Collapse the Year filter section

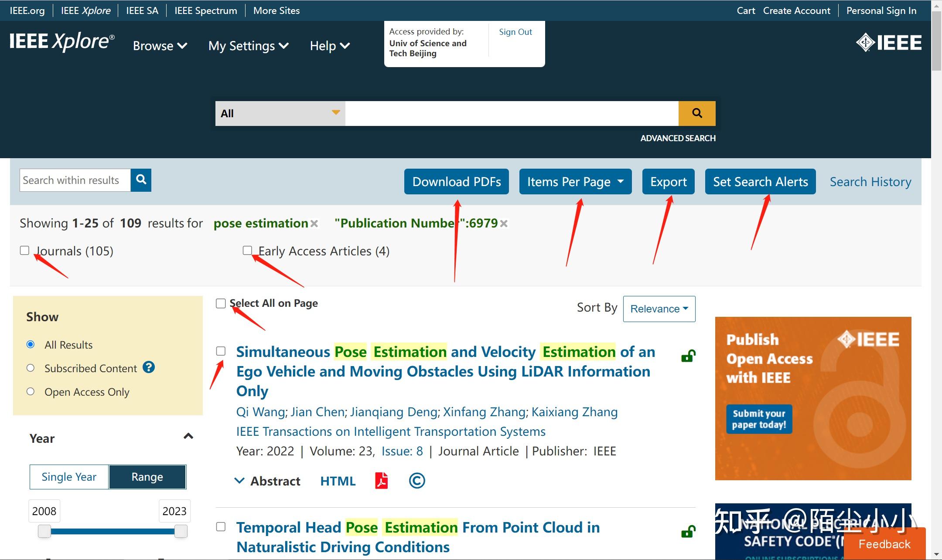pyautogui.click(x=188, y=436)
